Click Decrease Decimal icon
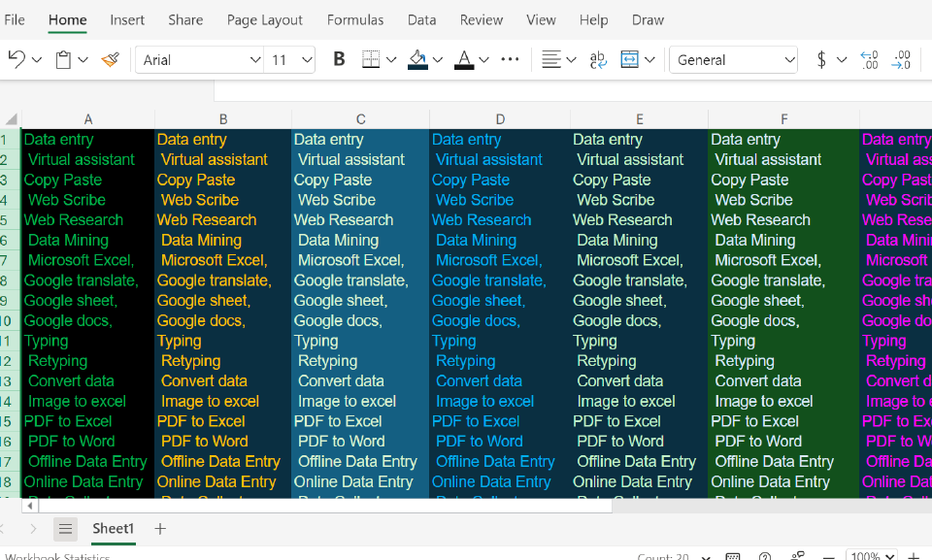This screenshot has height=560, width=932. click(901, 59)
